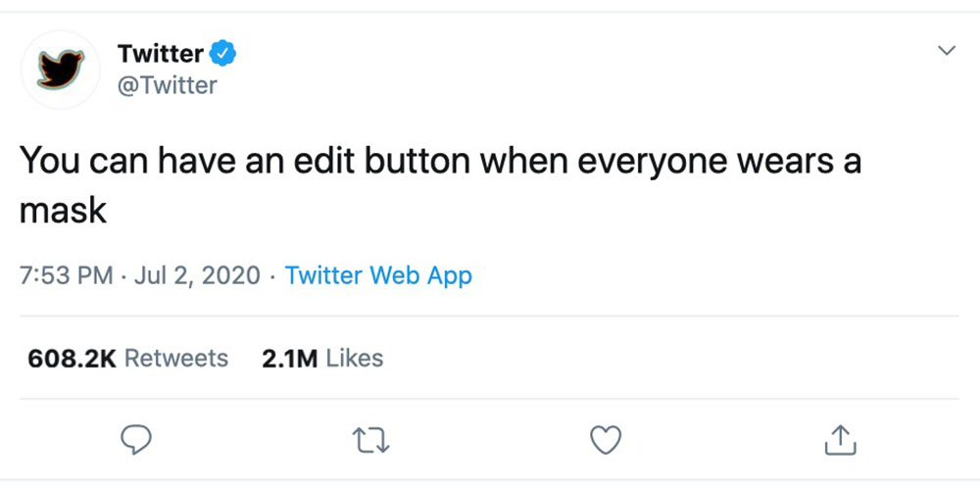Click the word "mask" in the tweet
This screenshot has width=980, height=490.
63,210
